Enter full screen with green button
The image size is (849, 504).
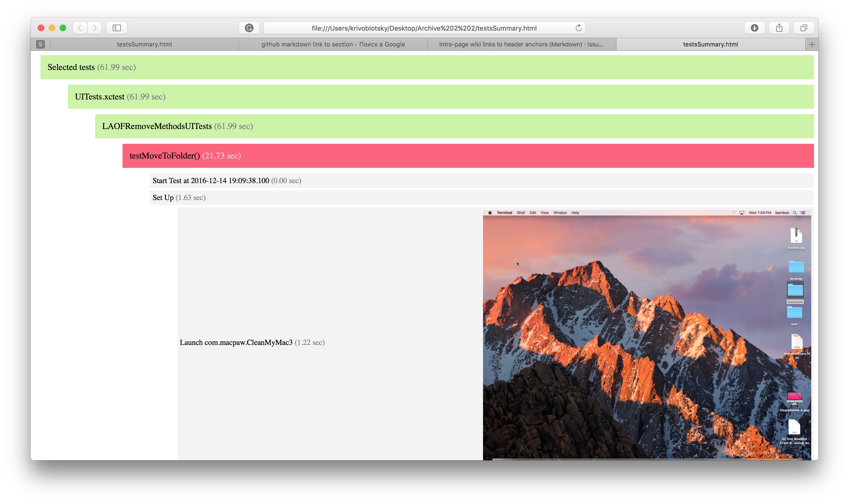coord(63,28)
